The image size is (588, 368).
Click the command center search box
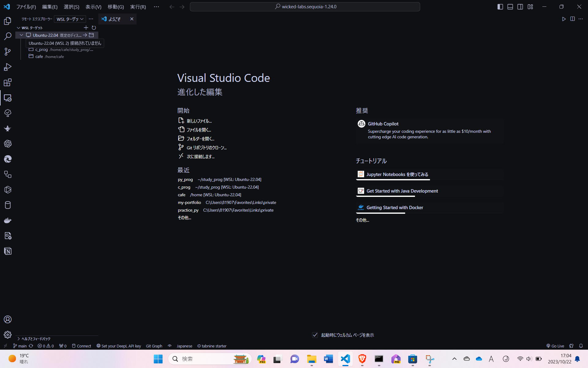(x=305, y=7)
